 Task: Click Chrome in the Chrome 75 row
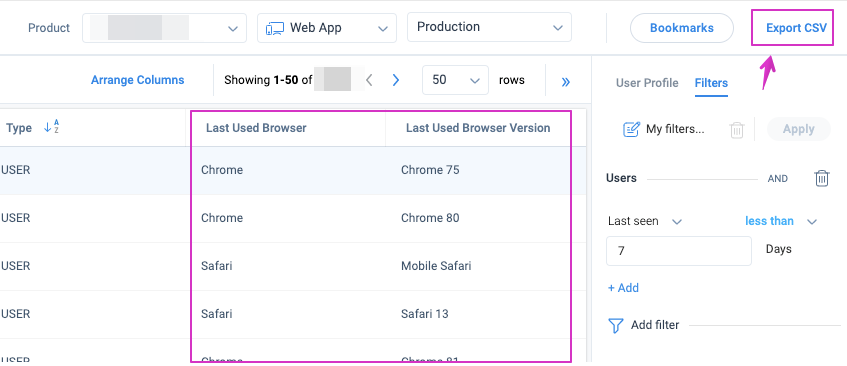point(222,170)
